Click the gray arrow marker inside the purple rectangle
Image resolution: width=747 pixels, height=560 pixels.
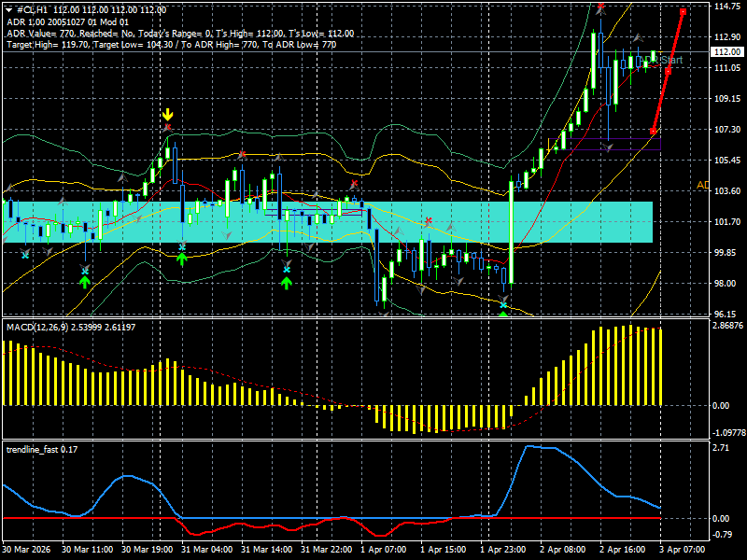click(607, 146)
